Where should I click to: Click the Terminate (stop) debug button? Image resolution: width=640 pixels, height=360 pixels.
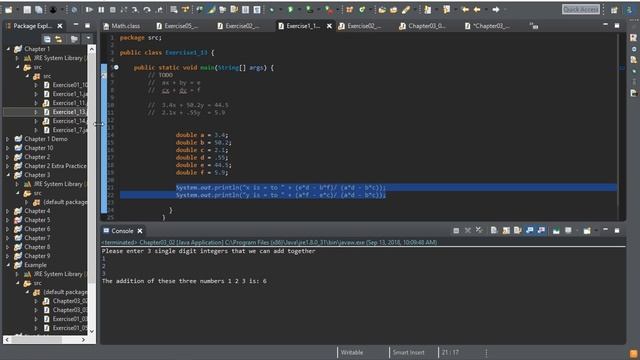[x=113, y=9]
